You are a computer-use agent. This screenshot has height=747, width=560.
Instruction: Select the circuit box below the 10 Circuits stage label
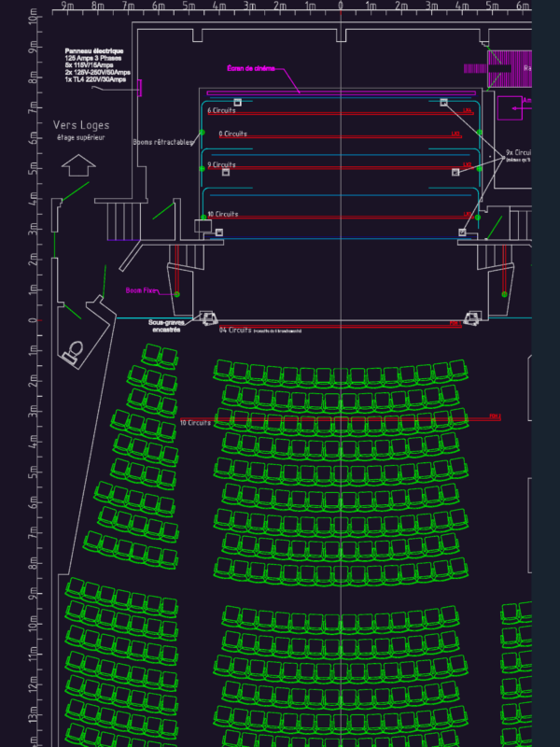tap(219, 233)
